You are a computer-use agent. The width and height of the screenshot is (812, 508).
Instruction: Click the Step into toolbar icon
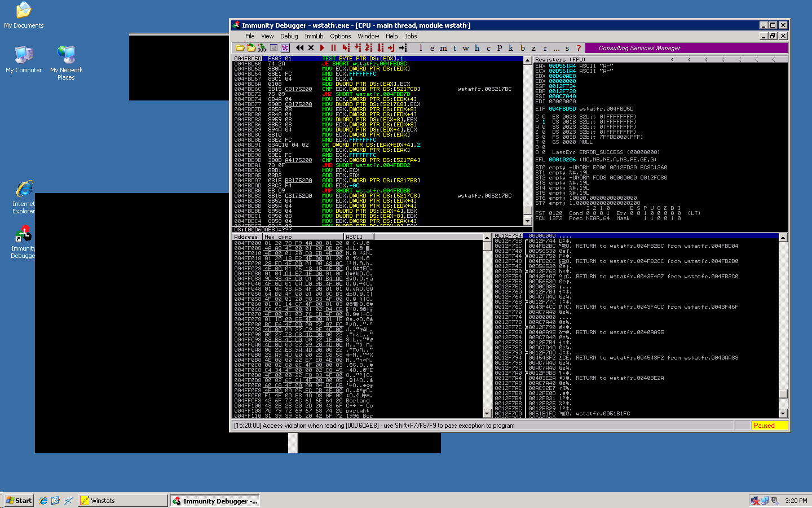coord(346,48)
